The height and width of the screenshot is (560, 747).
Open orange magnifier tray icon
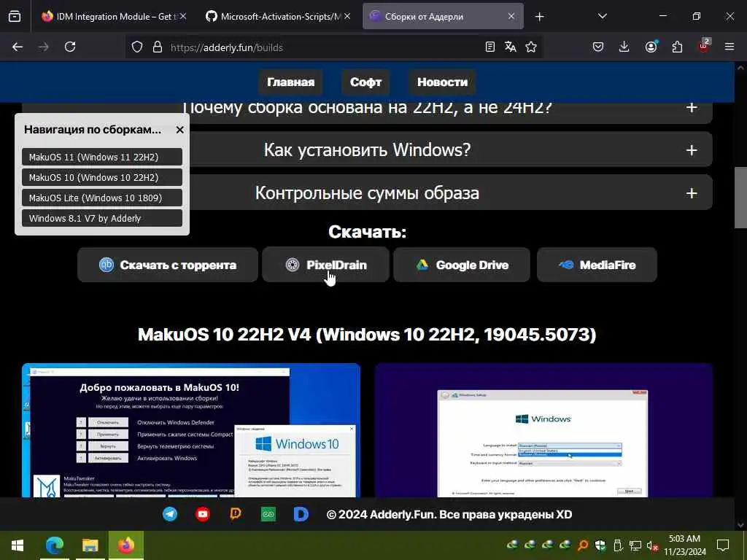point(583,545)
